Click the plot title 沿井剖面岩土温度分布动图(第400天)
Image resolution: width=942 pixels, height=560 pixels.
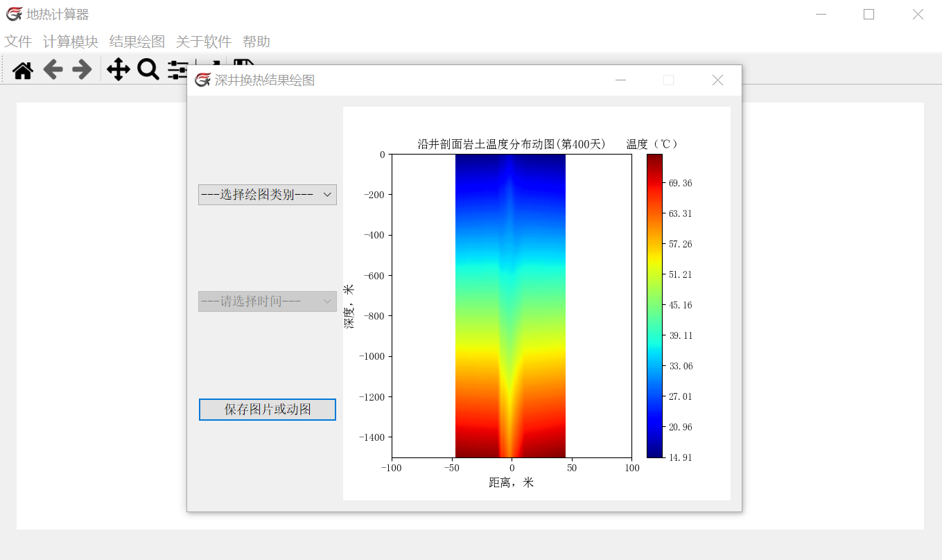[512, 144]
